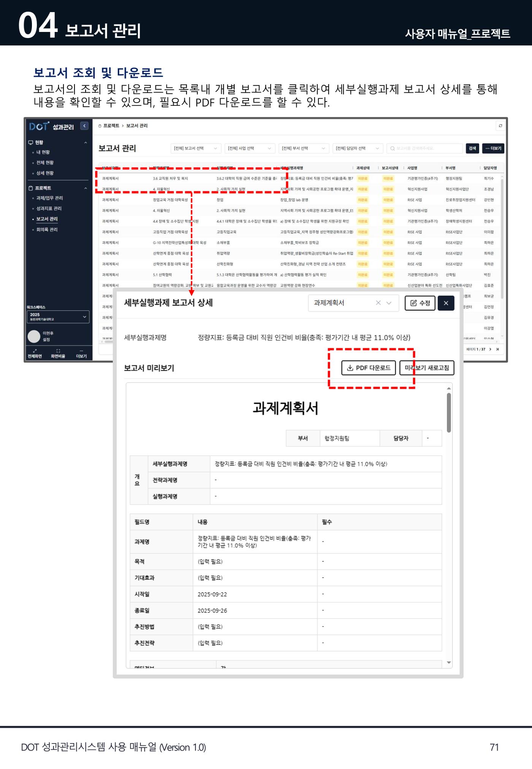532x769 pixels.
Task: Click the 과제상태 column header
Action: [363, 168]
